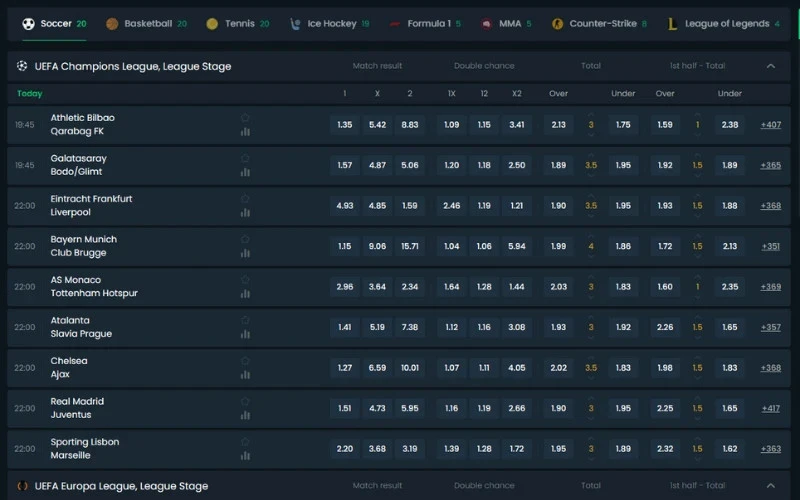Star the Real Madrid vs Juventus match
This screenshot has height=500, width=800.
(x=245, y=401)
